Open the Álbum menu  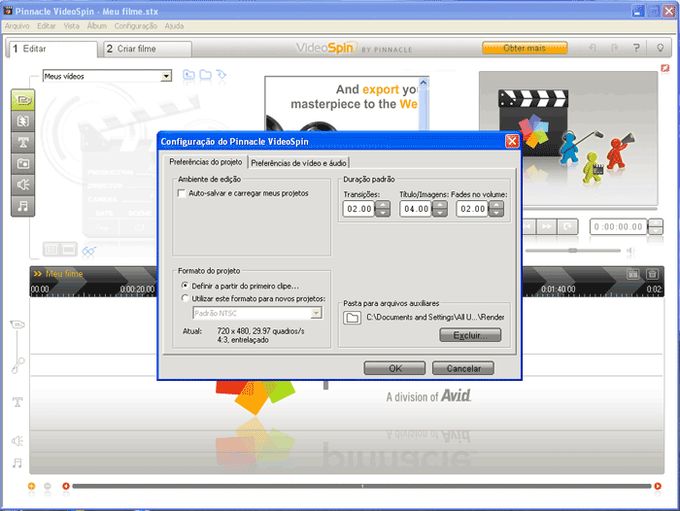pos(97,26)
